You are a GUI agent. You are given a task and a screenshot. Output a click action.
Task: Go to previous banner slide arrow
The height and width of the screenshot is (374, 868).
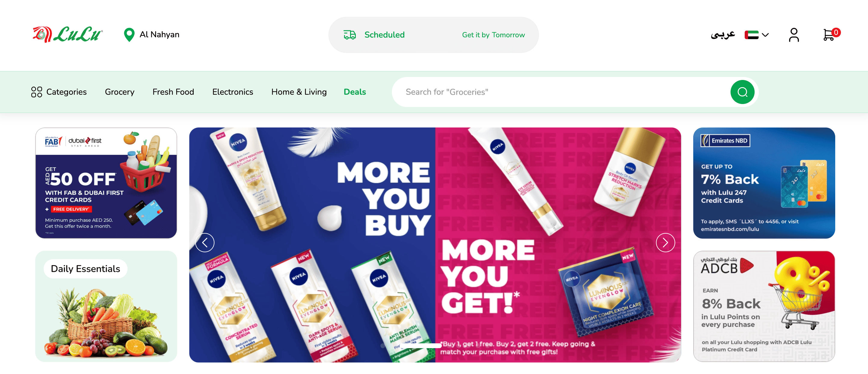[205, 243]
